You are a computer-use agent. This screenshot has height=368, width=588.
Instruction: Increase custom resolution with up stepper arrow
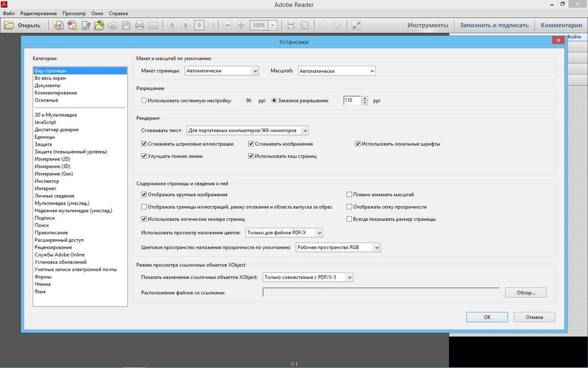click(365, 98)
